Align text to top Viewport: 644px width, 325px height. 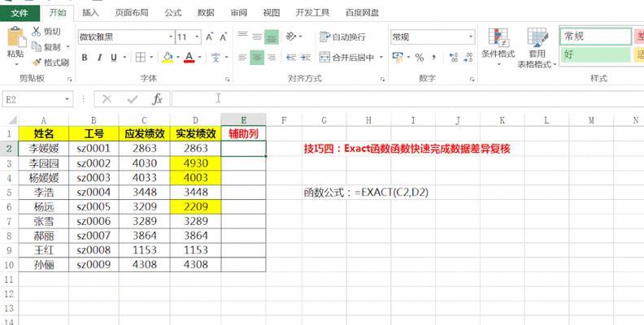243,37
